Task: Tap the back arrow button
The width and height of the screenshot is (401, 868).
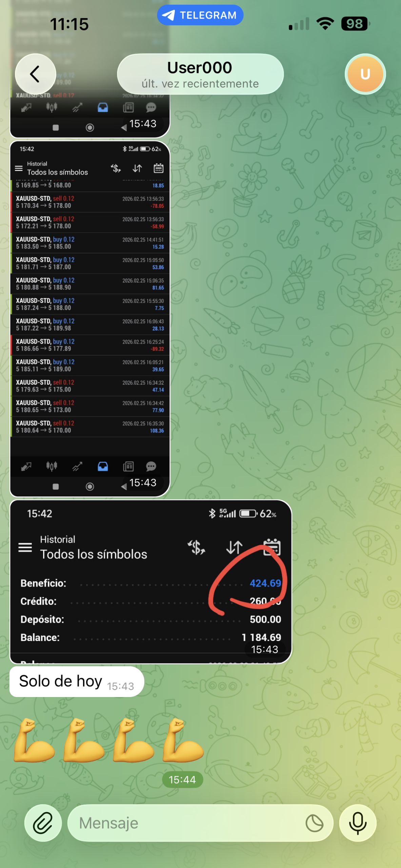Action: coord(35,74)
